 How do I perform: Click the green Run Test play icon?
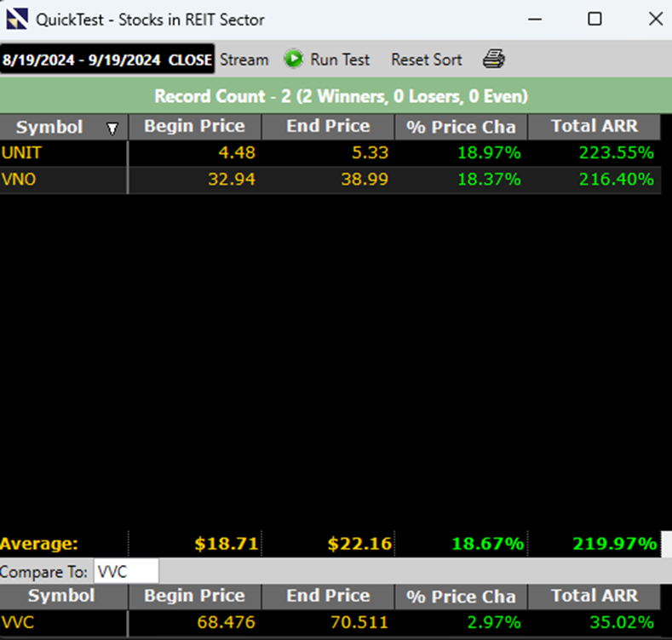294,60
